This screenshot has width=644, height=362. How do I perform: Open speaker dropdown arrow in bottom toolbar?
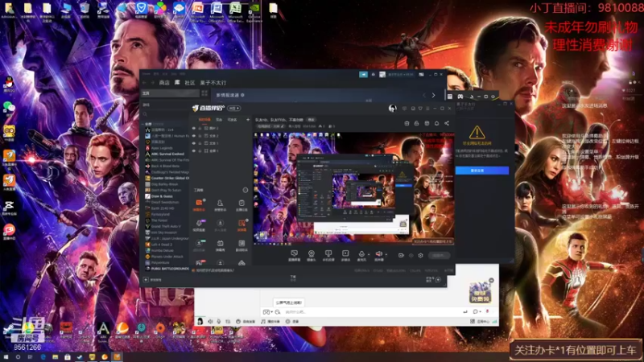pos(386,254)
